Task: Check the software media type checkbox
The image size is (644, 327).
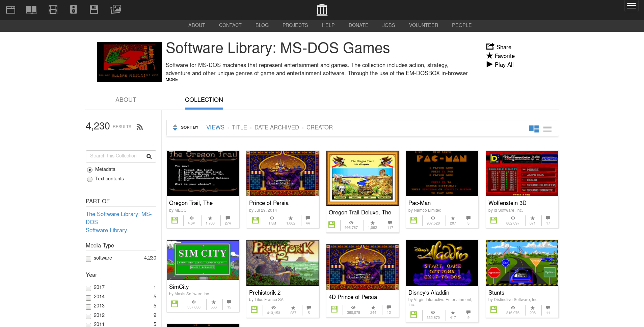Action: tap(88, 259)
